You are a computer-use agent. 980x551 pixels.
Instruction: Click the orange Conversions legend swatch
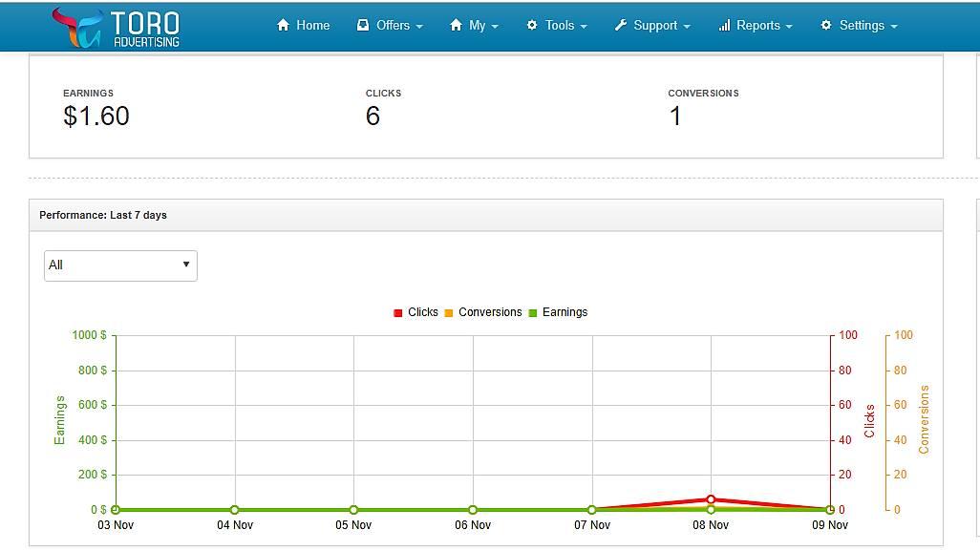click(449, 313)
